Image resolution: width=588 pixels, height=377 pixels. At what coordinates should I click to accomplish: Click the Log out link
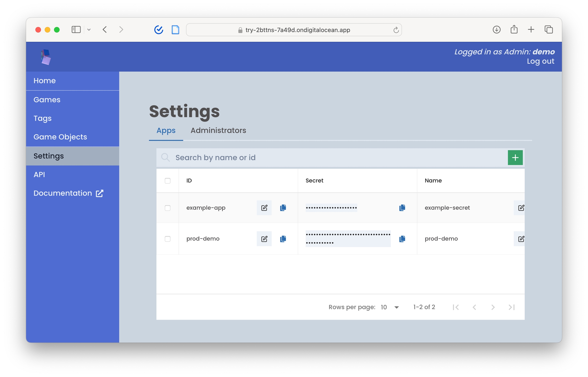[x=541, y=61]
